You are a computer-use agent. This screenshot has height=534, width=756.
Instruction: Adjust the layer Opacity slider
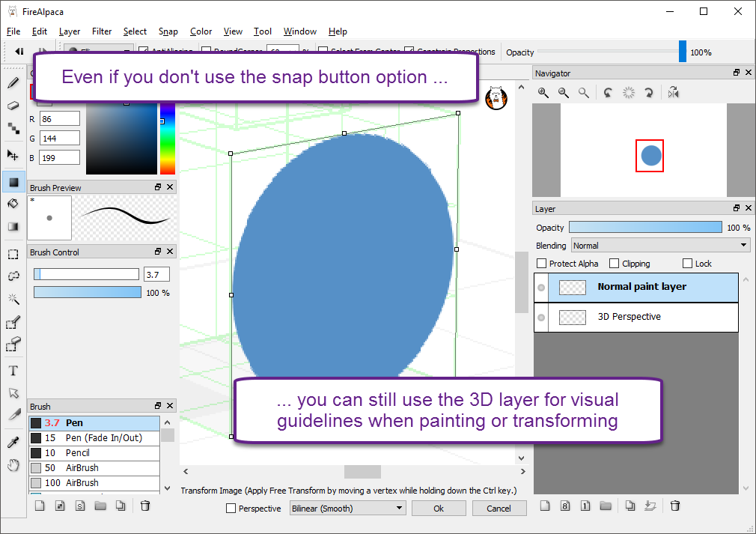[645, 227]
